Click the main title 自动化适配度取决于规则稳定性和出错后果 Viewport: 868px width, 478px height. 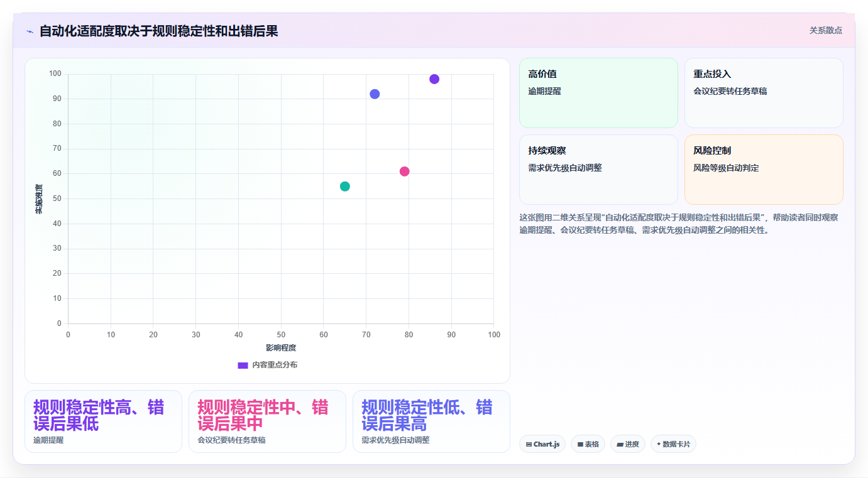pyautogui.click(x=159, y=31)
